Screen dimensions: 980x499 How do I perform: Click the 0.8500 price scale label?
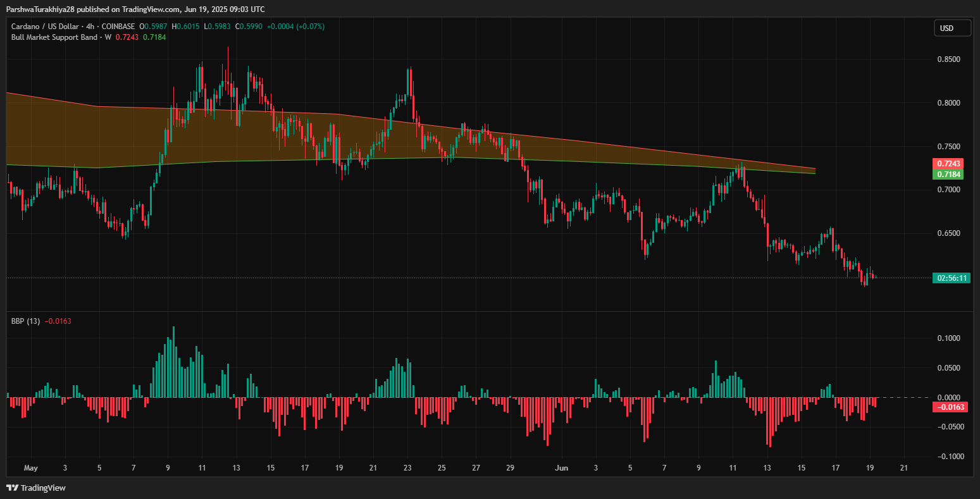pos(948,59)
